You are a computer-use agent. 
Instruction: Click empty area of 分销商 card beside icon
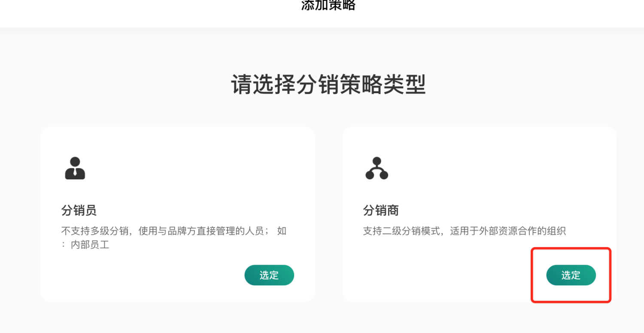pos(494,168)
